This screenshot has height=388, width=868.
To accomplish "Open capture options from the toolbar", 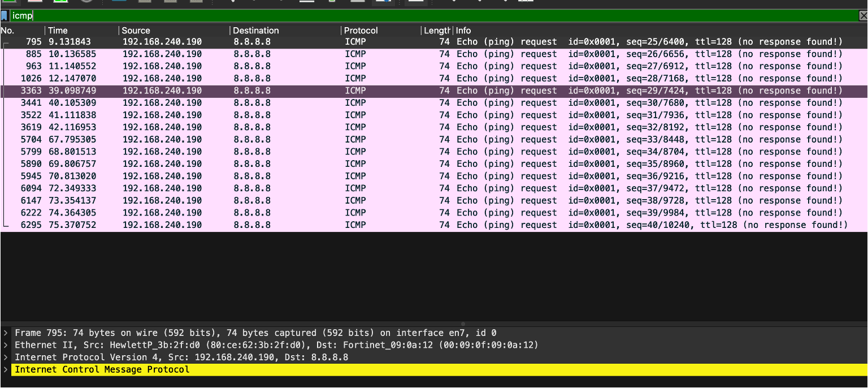I will (x=86, y=2).
